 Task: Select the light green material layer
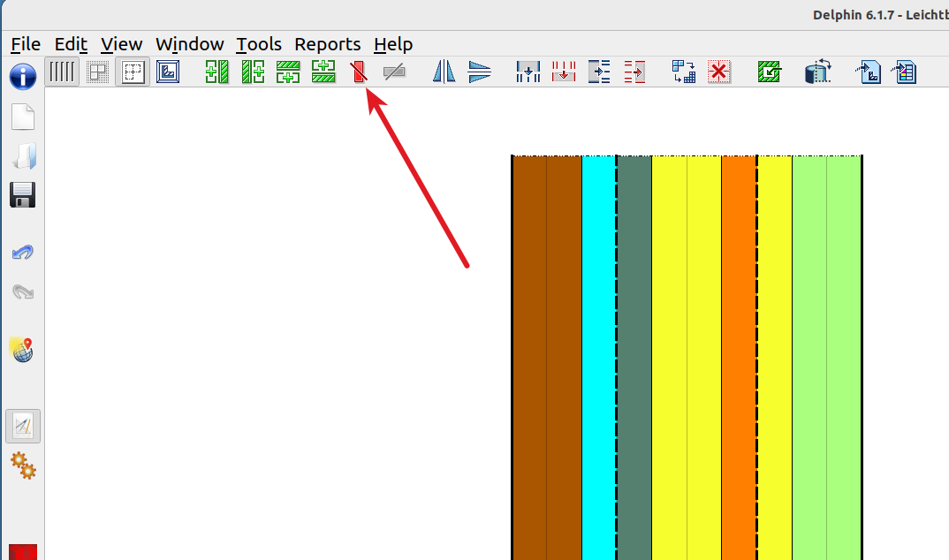(827, 358)
